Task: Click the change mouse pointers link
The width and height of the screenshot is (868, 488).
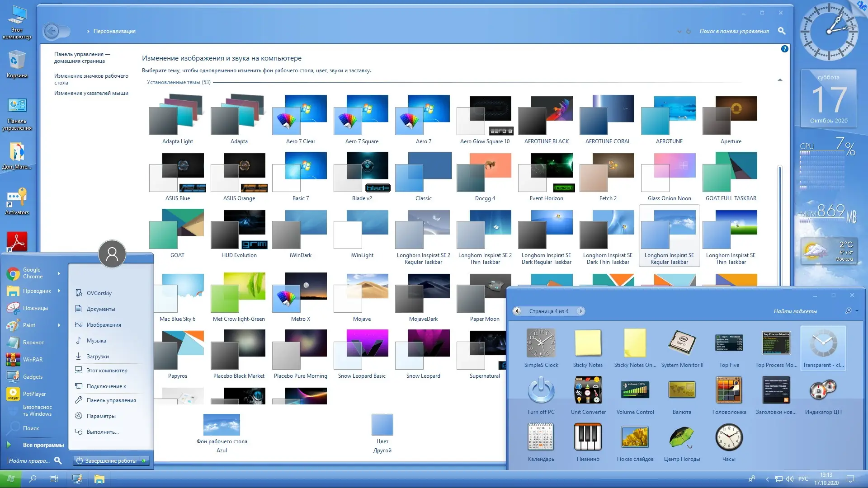Action: (x=91, y=93)
